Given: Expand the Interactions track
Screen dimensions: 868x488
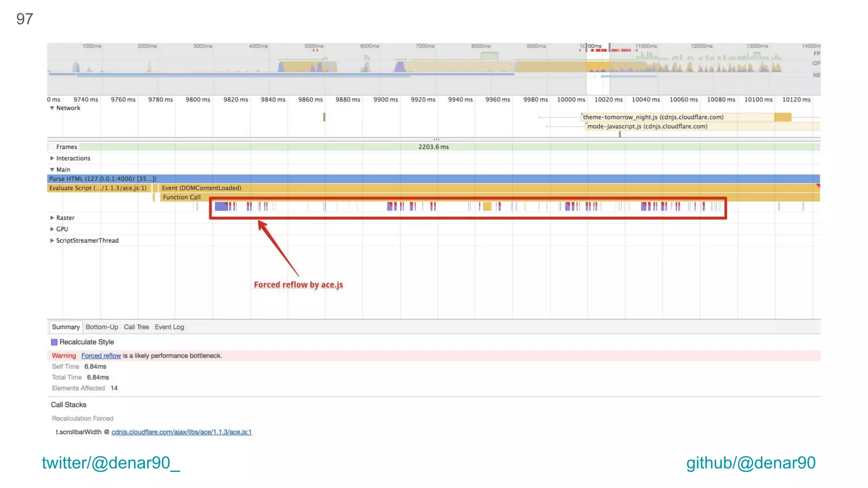Looking at the screenshot, I should 52,158.
